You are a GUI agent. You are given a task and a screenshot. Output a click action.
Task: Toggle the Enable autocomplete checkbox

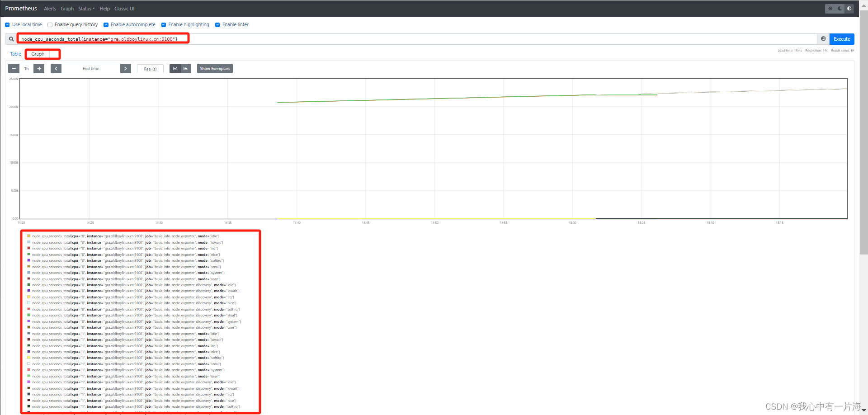click(106, 25)
